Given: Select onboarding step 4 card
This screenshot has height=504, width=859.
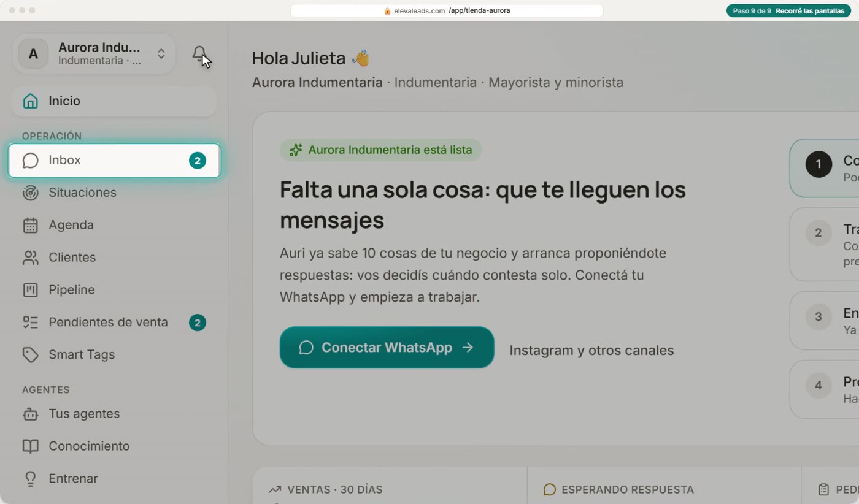Looking at the screenshot, I should coord(824,389).
